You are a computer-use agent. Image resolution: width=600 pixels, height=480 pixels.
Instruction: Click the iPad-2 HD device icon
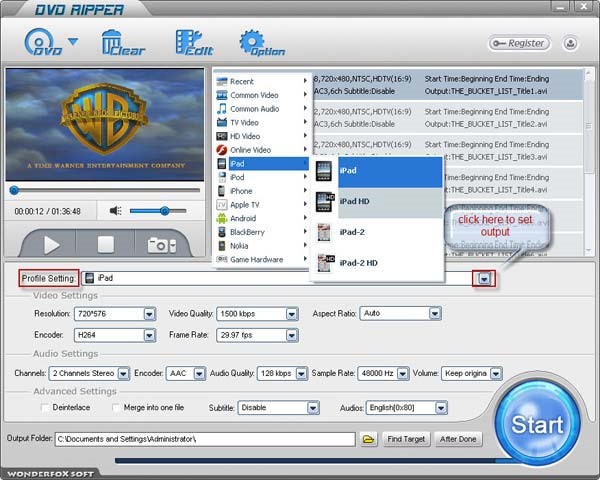tap(326, 263)
